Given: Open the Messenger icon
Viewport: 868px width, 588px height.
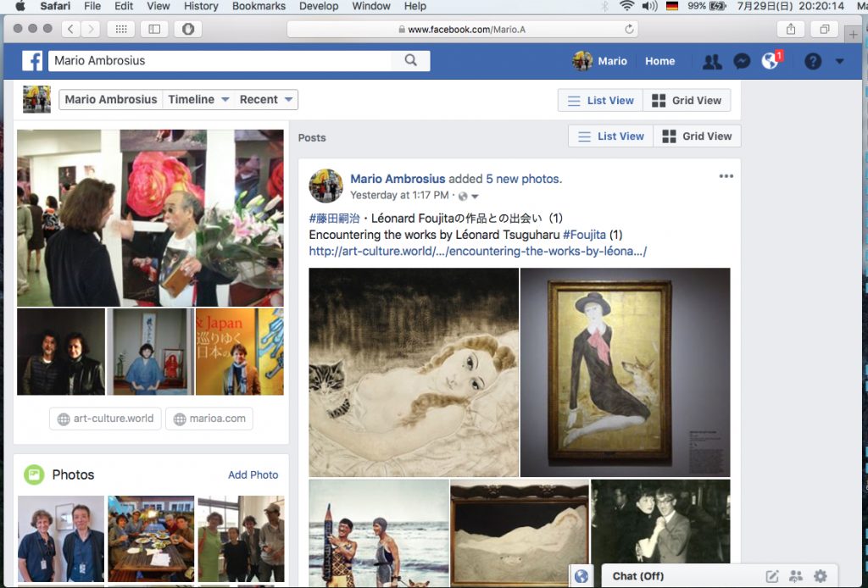Looking at the screenshot, I should 741,61.
